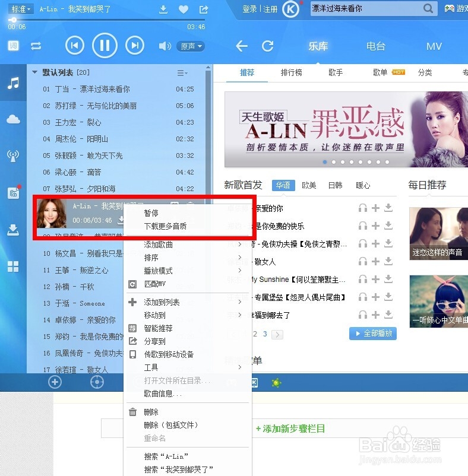Viewport: 468px width, 476px height.
Task: Go to next page arrow of new songs
Action: pyautogui.click(x=277, y=334)
